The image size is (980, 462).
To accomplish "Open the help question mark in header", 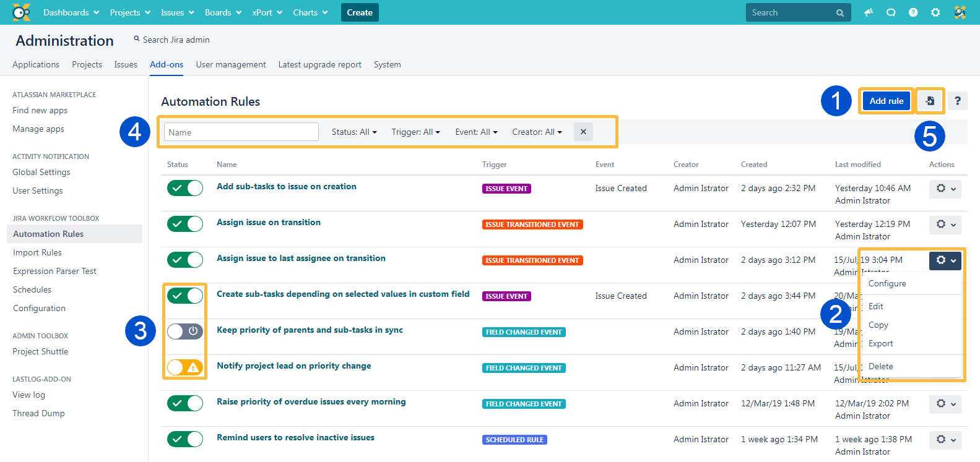I will pos(913,12).
